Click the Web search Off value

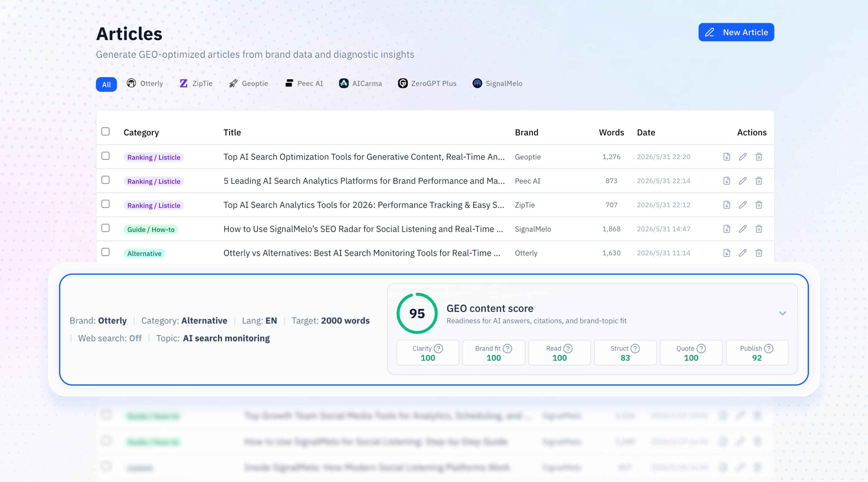point(135,338)
